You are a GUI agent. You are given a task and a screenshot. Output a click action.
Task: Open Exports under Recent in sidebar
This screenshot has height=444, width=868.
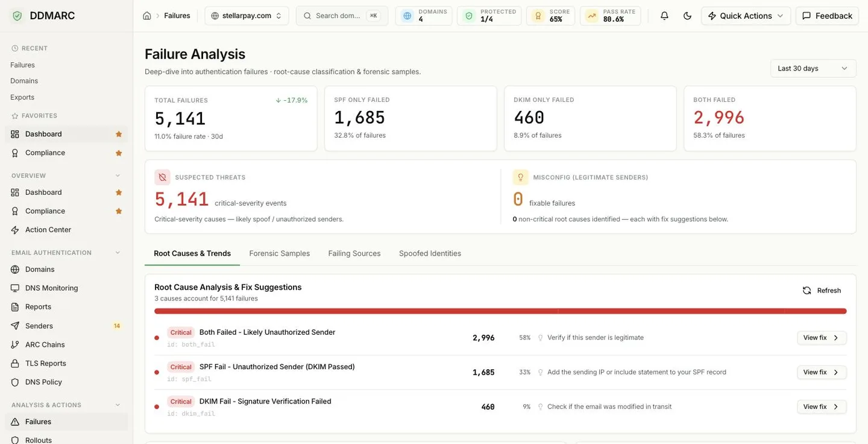[22, 97]
